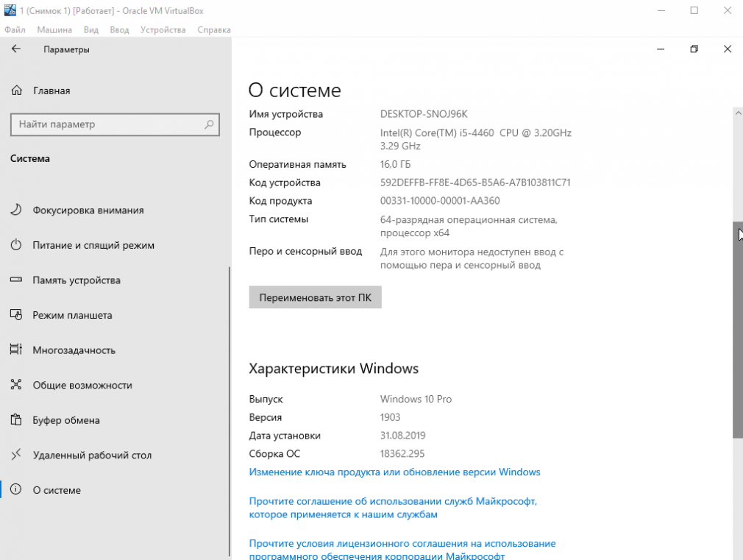743x560 pixels.
Task: Click the storage icon for Память устройства
Action: pos(16,280)
